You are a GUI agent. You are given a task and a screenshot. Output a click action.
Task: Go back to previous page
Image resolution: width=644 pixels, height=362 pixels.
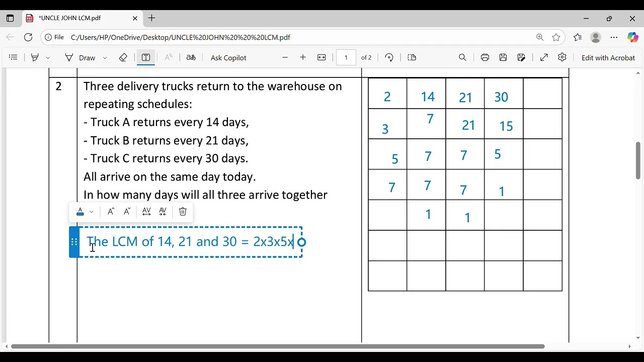pos(10,37)
